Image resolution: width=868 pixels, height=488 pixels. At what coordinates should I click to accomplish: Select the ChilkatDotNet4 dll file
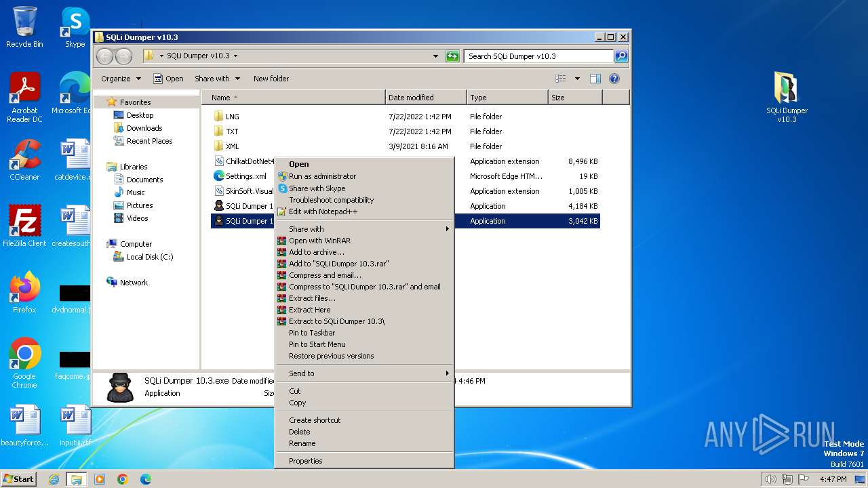(243, 161)
